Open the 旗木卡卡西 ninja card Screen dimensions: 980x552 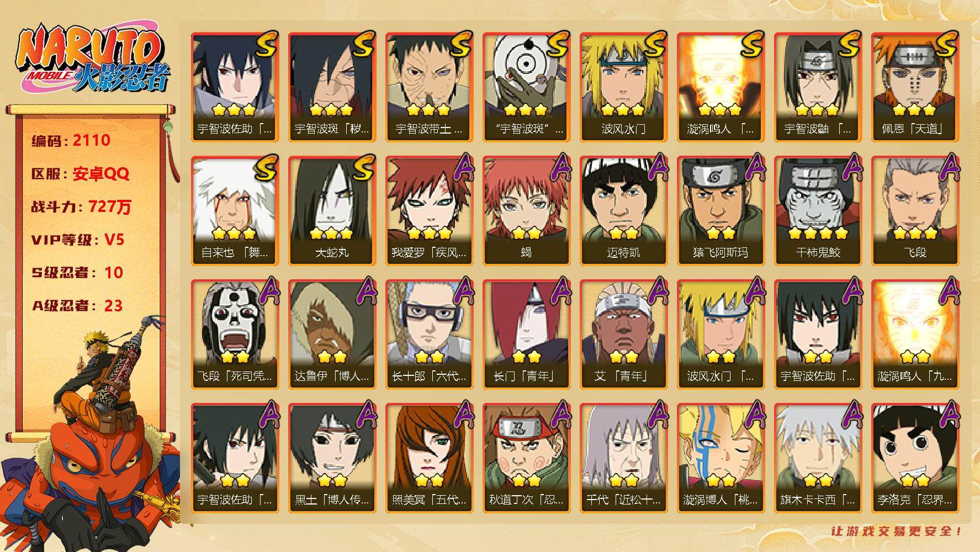pos(818,458)
